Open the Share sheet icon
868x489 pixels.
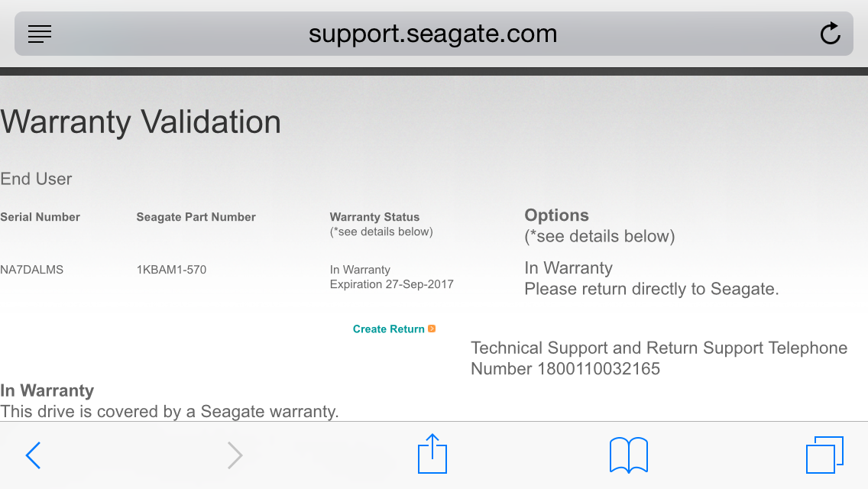[432, 455]
